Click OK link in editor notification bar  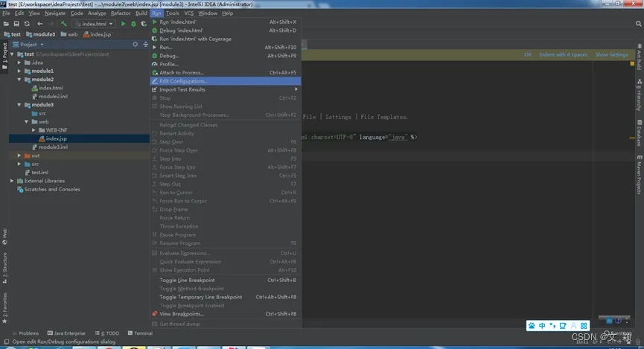[x=528, y=54]
